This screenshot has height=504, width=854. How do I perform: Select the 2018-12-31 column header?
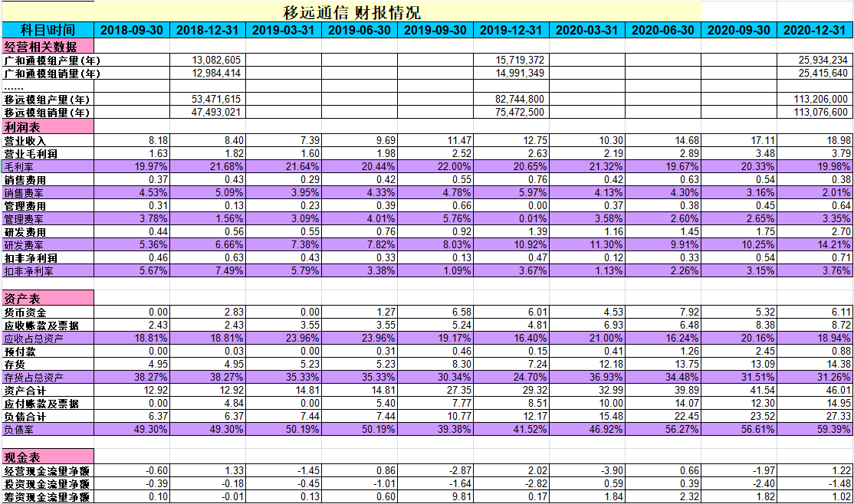pos(208,30)
